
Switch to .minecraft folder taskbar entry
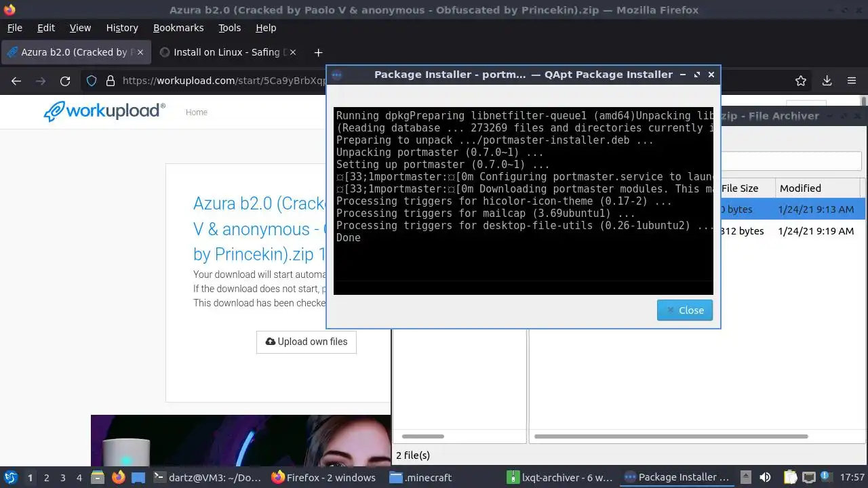pyautogui.click(x=443, y=477)
